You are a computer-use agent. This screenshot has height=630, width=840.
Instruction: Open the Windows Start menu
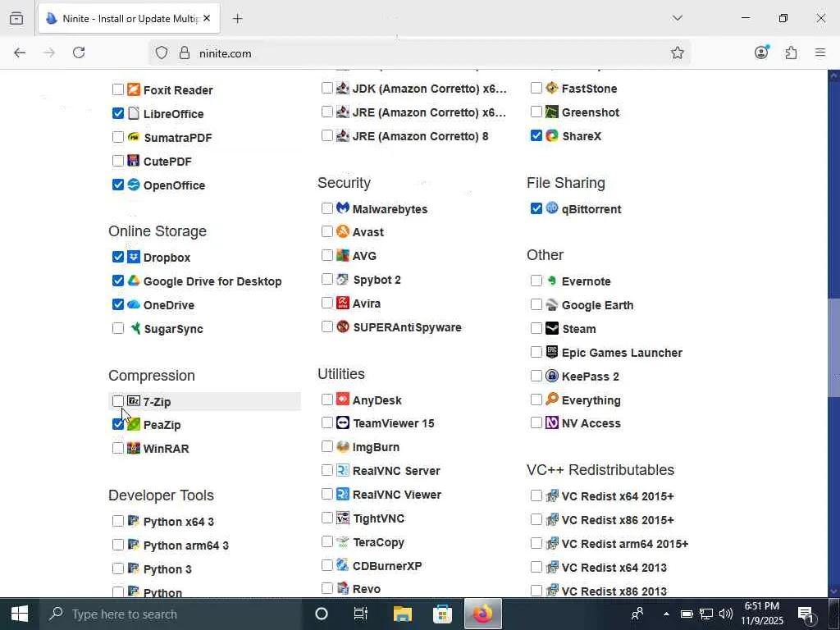(x=20, y=614)
